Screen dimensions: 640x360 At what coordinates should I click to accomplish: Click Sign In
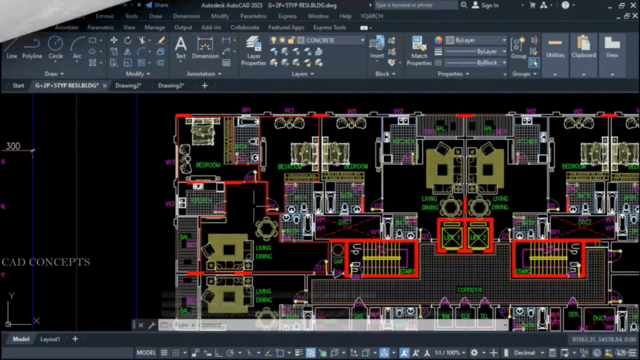485,5
